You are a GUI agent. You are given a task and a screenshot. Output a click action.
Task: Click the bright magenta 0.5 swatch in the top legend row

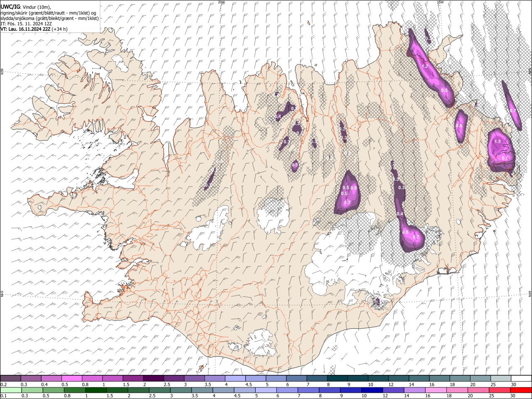[x=71, y=378]
